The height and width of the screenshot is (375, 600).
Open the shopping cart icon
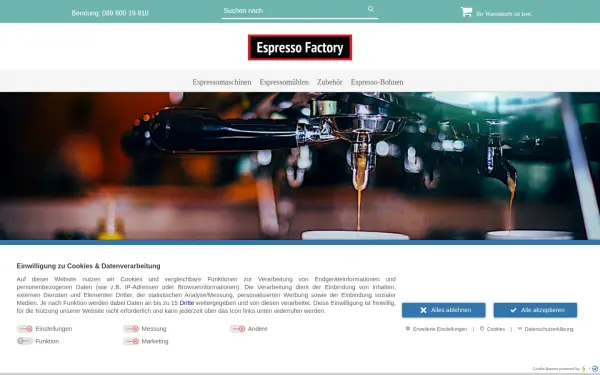[x=466, y=12]
